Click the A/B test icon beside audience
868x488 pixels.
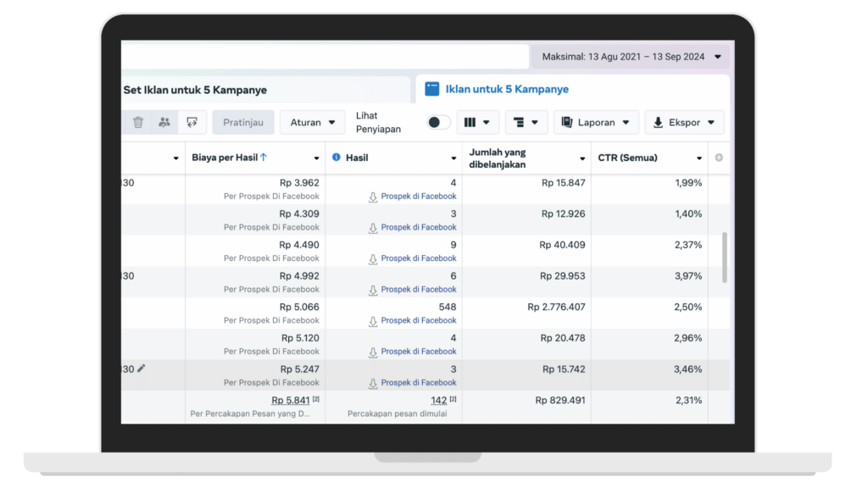192,123
